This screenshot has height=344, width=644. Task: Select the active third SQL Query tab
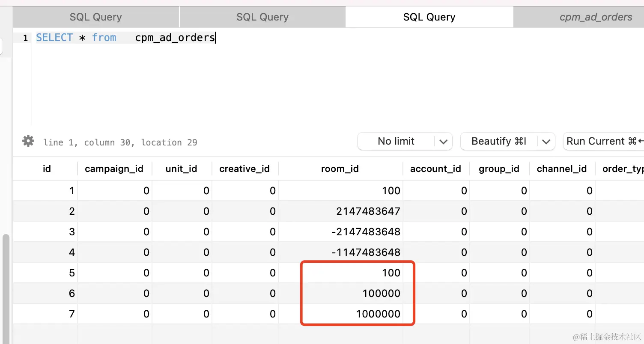429,17
